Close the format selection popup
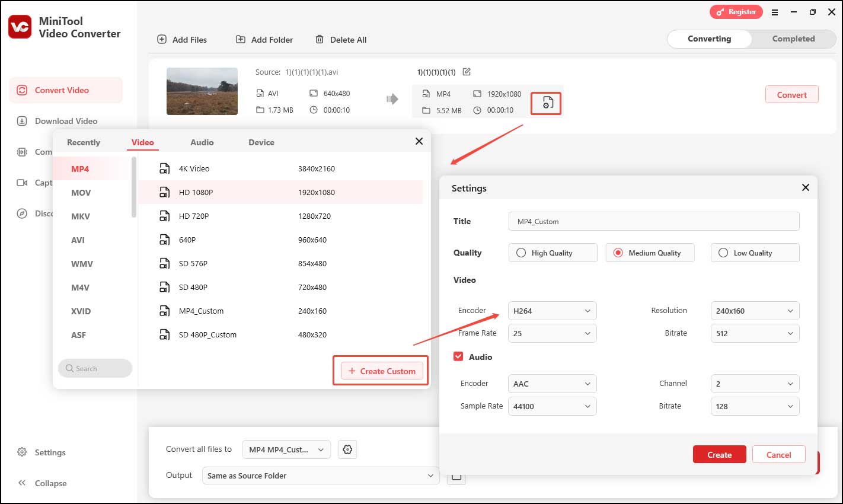 coord(419,141)
